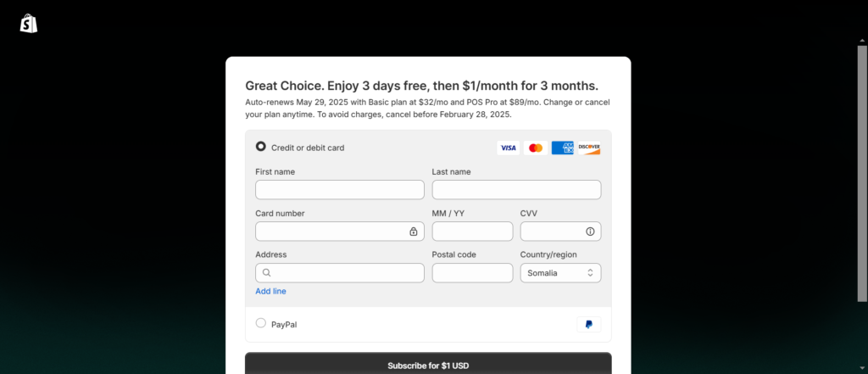Image resolution: width=868 pixels, height=374 pixels.
Task: Click into the MM / YY field
Action: 473,232
